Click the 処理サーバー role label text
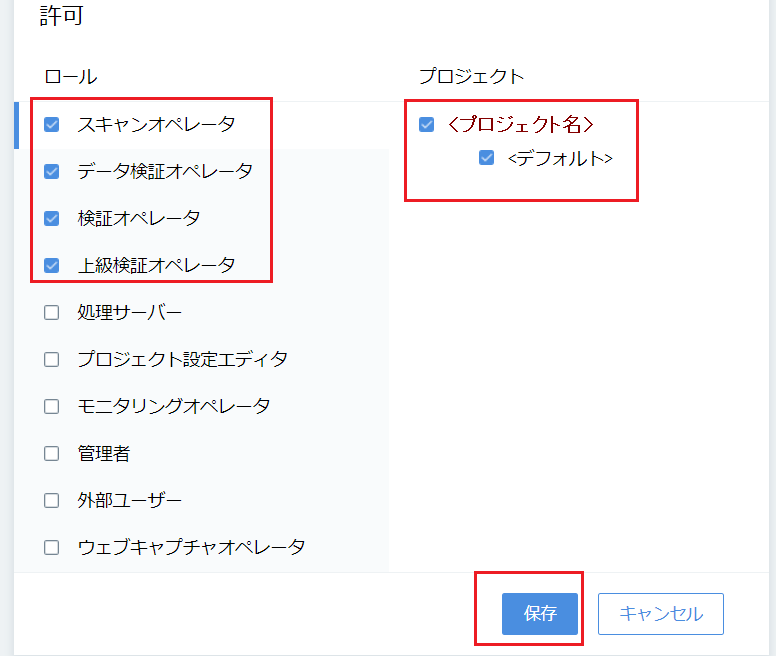776x656 pixels. click(130, 312)
